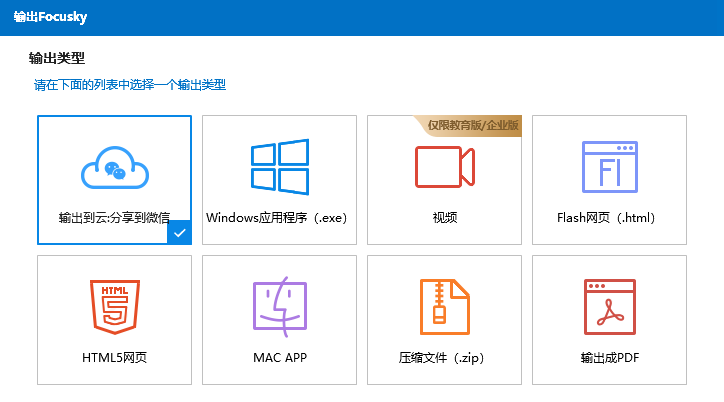
Task: Pick the orange zip file icon
Action: (445, 306)
